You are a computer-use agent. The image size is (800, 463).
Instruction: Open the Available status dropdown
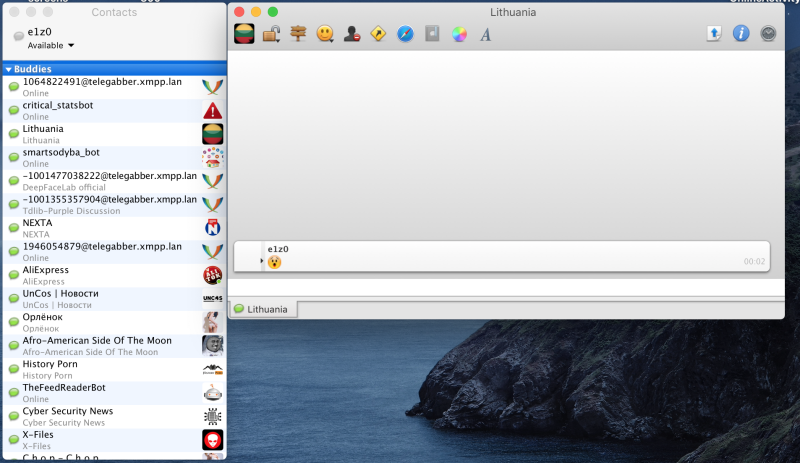[51, 45]
